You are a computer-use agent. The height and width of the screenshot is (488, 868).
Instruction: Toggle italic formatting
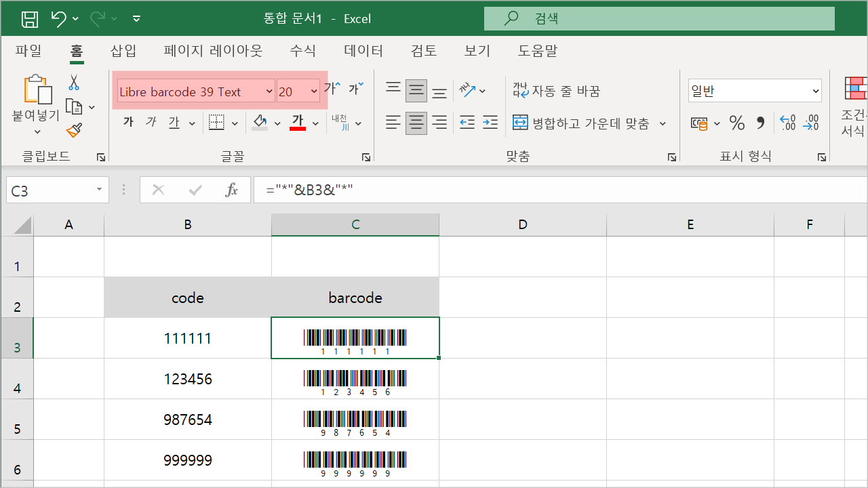[x=151, y=123]
